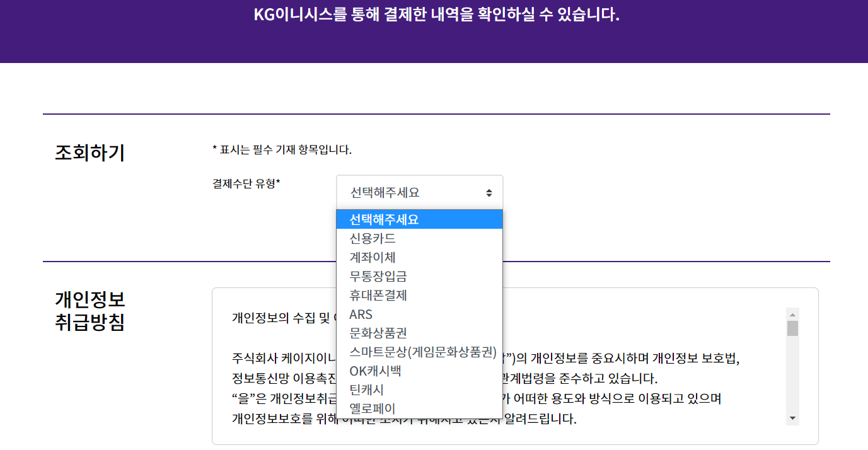Click the privacy policy scrollbar thumb
868x450 pixels.
(x=793, y=328)
